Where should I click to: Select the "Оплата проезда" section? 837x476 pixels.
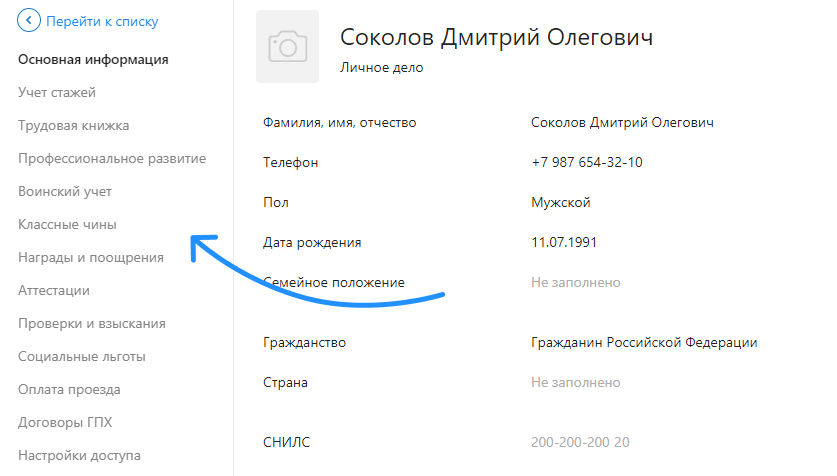click(x=69, y=390)
